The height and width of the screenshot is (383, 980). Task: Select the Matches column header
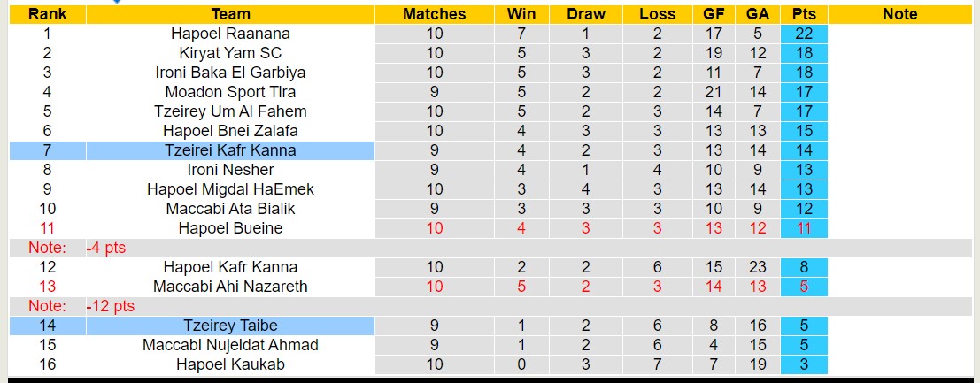click(x=434, y=14)
